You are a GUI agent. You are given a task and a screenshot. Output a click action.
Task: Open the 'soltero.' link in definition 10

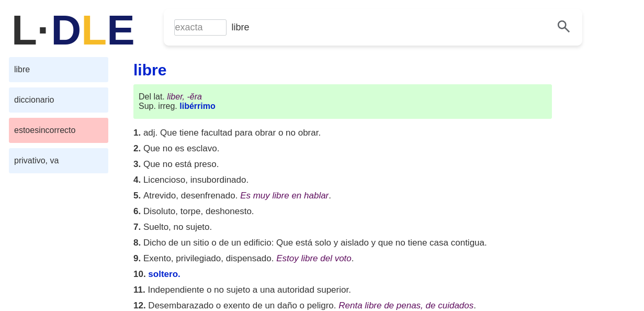164,274
